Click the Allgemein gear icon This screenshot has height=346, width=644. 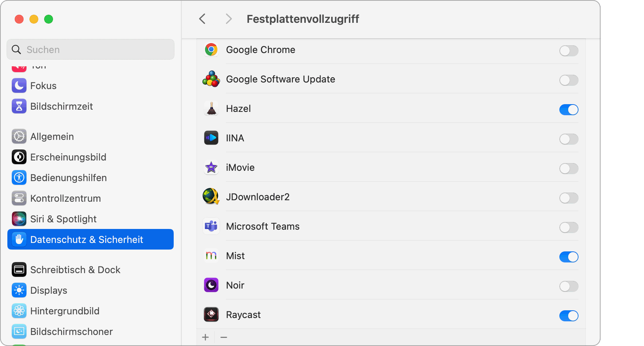click(19, 137)
